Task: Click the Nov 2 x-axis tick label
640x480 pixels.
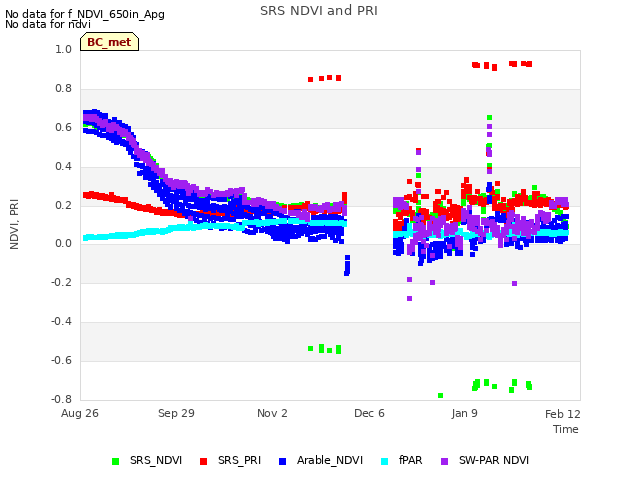Action: tap(272, 413)
